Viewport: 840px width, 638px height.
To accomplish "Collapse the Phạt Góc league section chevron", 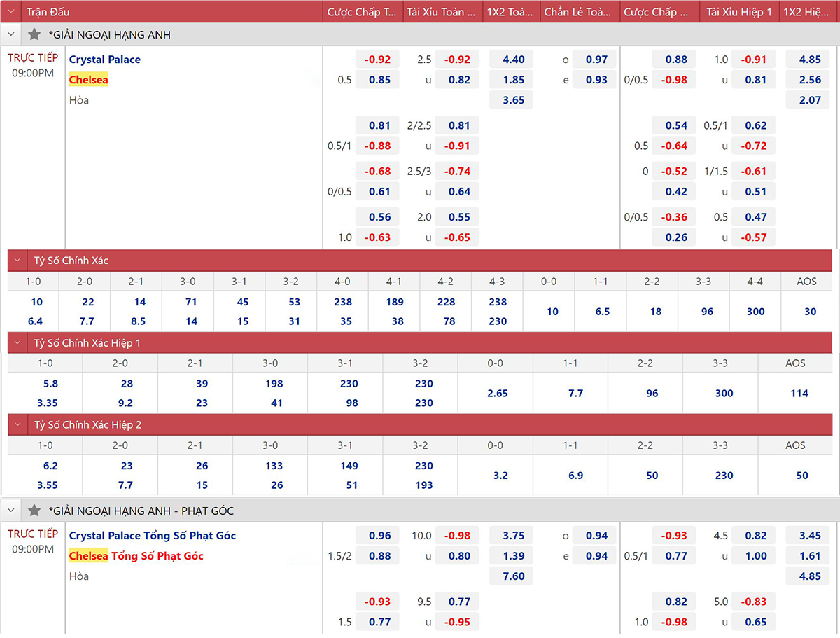I will (10, 511).
